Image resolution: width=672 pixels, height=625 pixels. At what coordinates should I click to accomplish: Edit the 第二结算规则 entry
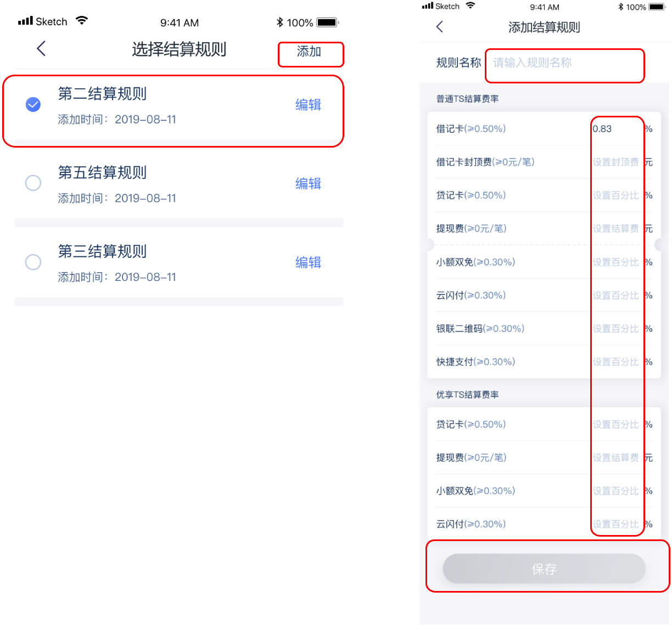pyautogui.click(x=308, y=105)
